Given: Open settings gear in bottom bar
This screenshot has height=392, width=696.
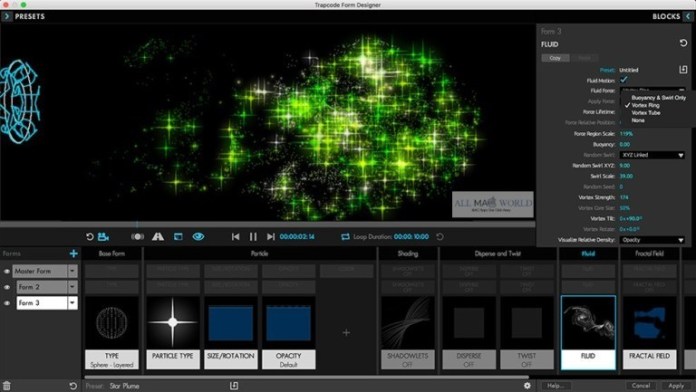Looking at the screenshot, I should click(527, 385).
